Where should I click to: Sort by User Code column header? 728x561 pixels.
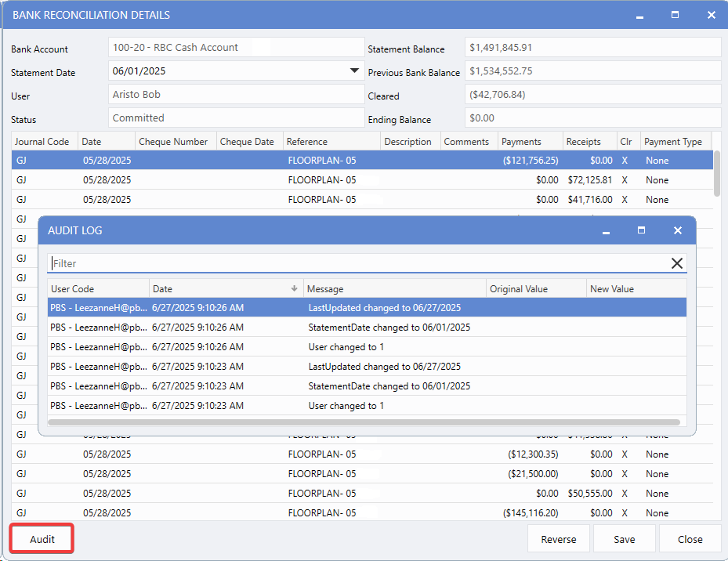click(x=98, y=289)
